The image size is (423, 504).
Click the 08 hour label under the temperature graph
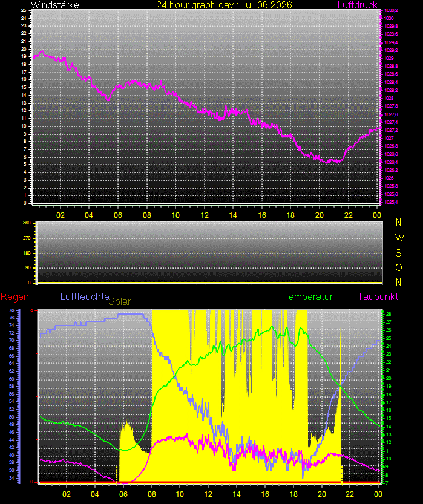152,494
